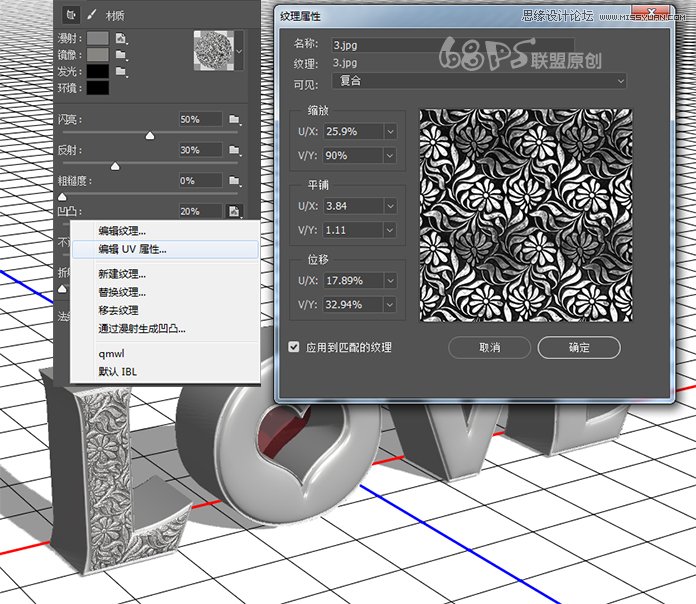
Task: Click the name field containing 3.jpg
Action: click(x=453, y=45)
